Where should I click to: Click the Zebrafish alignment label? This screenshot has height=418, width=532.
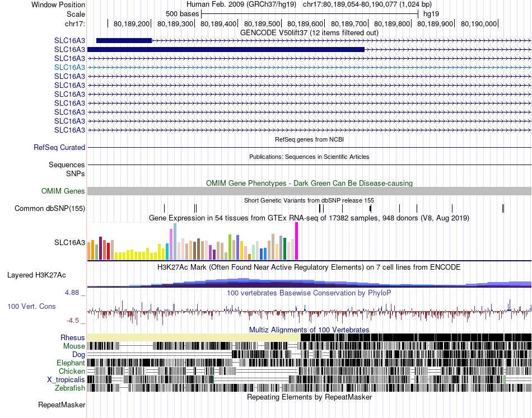pos(70,388)
